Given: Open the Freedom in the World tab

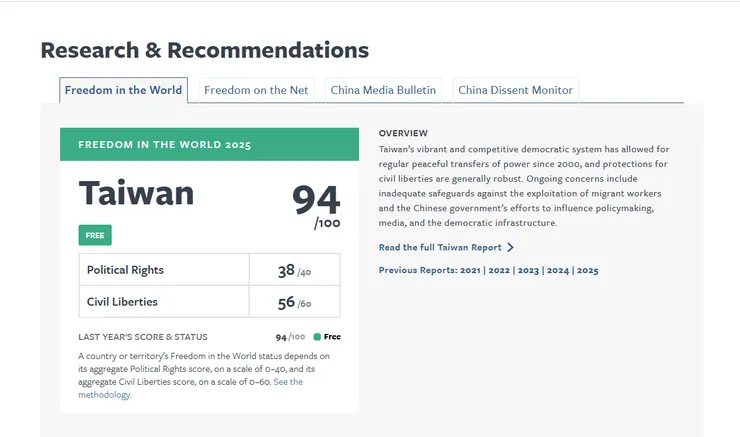Looking at the screenshot, I should [123, 90].
